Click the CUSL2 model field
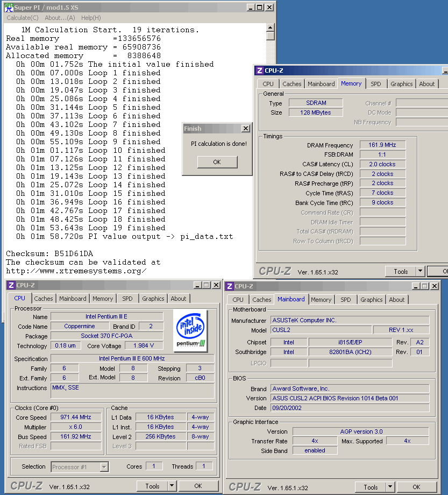This screenshot has width=448, height=495. click(321, 330)
